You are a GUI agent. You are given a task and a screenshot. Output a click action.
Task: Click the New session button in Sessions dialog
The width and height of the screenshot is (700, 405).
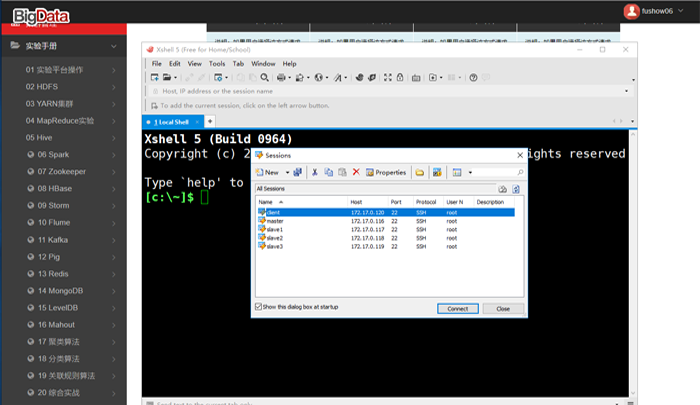[268, 172]
